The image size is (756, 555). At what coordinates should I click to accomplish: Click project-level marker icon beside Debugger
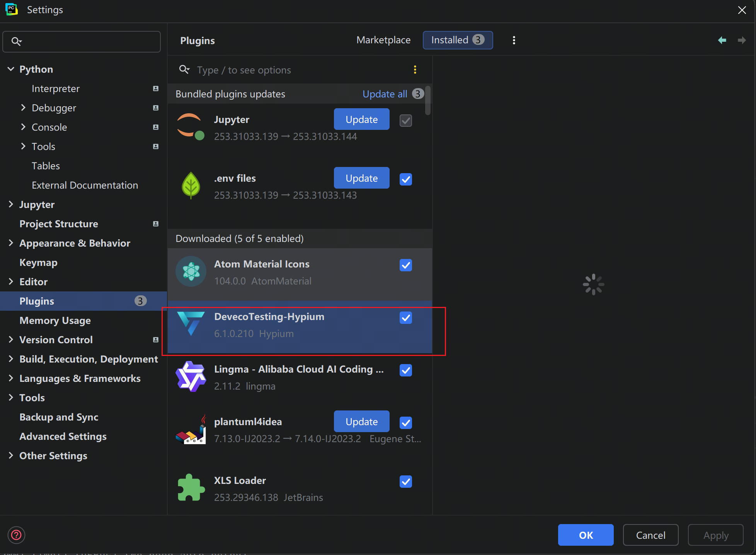pyautogui.click(x=156, y=108)
